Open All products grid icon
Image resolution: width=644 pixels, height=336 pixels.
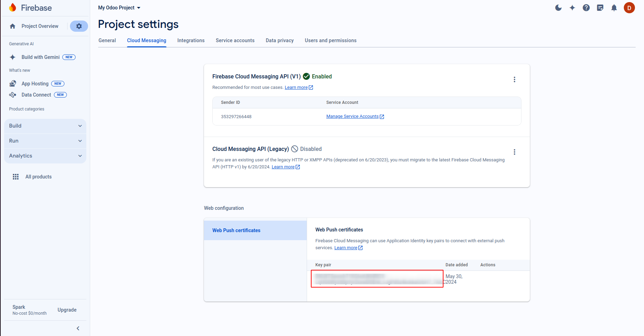(16, 177)
